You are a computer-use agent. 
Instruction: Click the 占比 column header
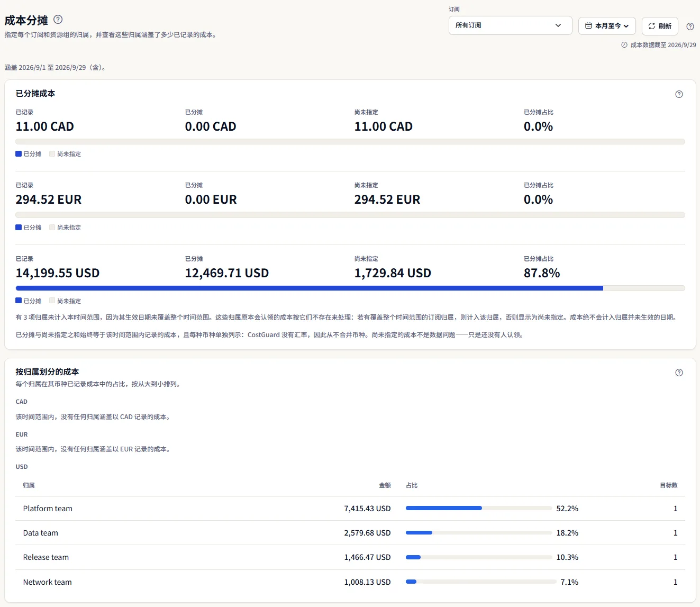click(x=412, y=485)
